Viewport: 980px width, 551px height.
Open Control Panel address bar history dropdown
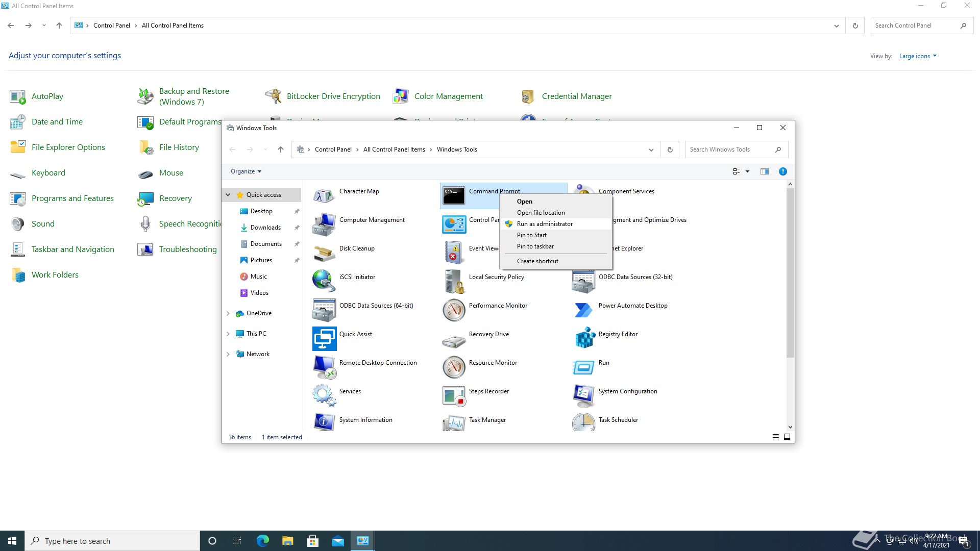pyautogui.click(x=836, y=26)
